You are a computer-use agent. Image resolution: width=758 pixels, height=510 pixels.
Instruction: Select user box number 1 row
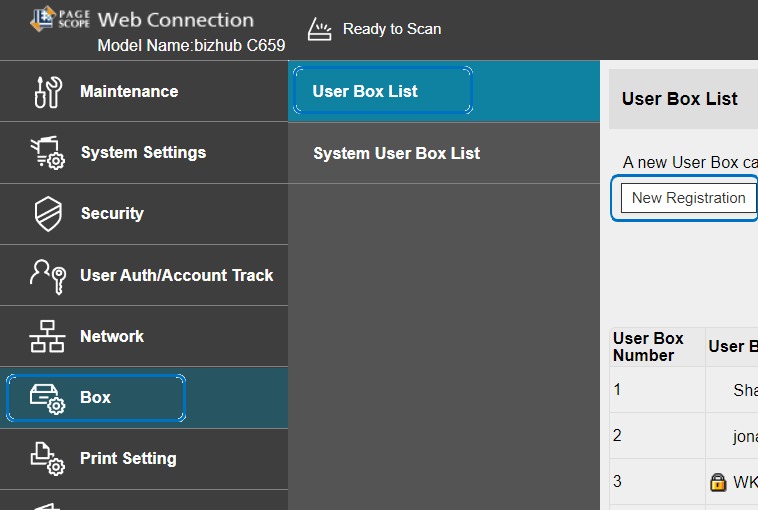pyautogui.click(x=657, y=390)
